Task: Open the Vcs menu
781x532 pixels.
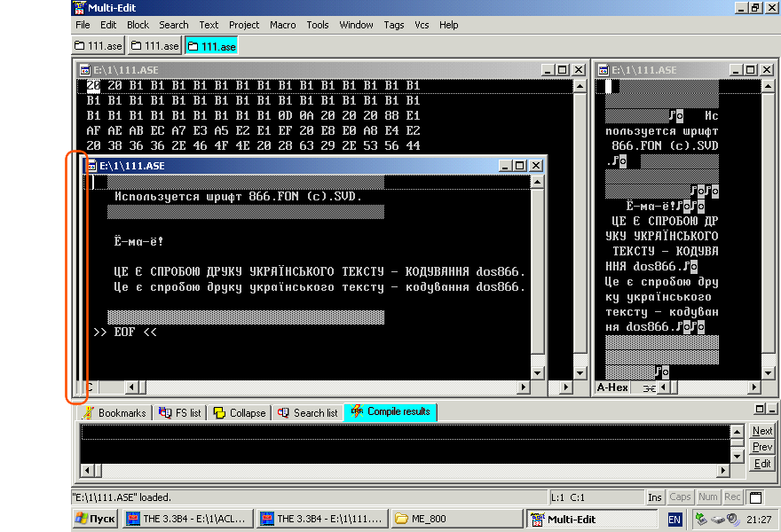Action: [x=422, y=25]
